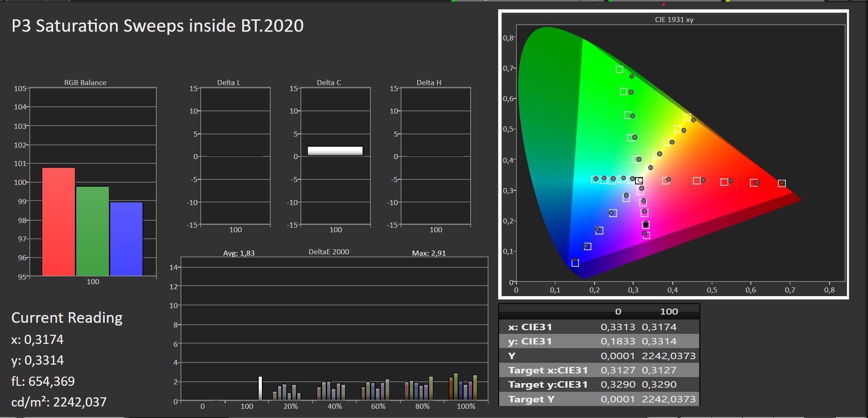Click table cell 0,3174 in x: CIE31 row
Viewport: 868px width, 418px height.
pyautogui.click(x=659, y=327)
